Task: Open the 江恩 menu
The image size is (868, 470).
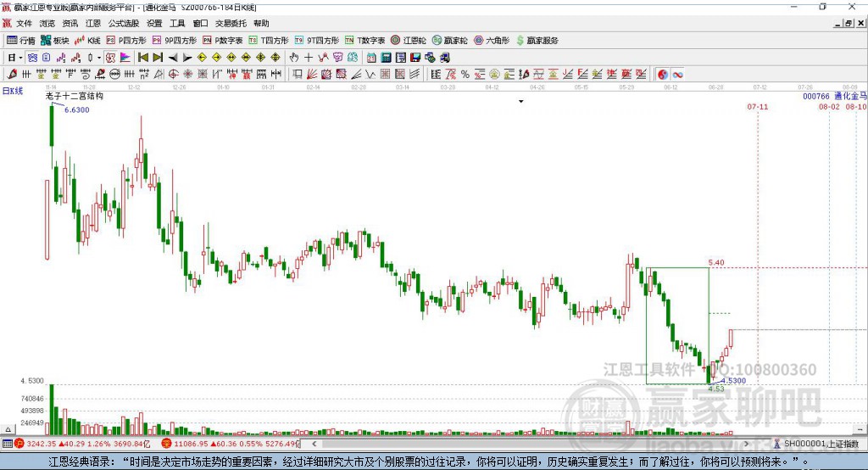Action: [93, 23]
